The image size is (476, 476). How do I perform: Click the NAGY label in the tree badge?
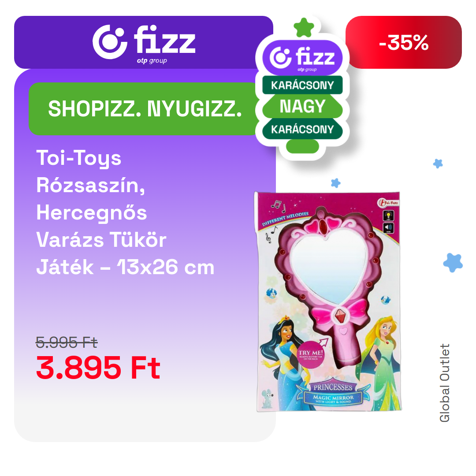[302, 107]
